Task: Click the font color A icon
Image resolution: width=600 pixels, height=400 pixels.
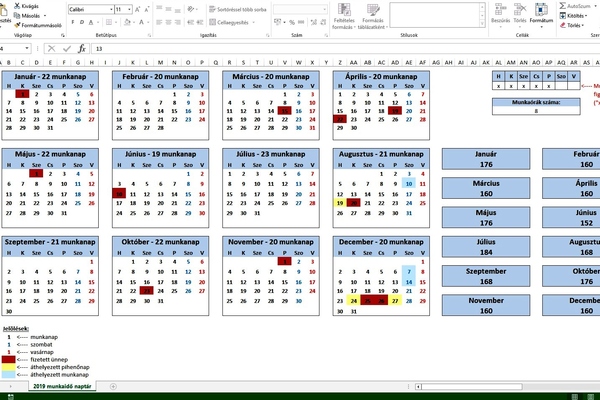Action: [x=141, y=22]
